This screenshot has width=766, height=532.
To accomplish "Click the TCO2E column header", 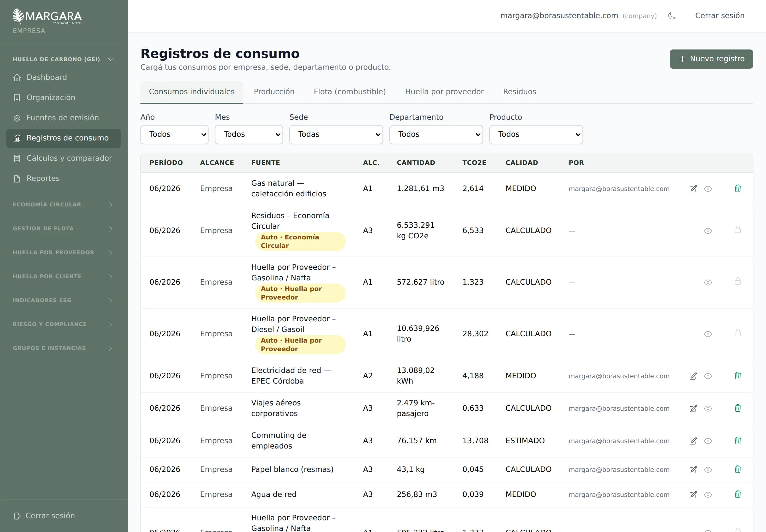I will [x=474, y=163].
